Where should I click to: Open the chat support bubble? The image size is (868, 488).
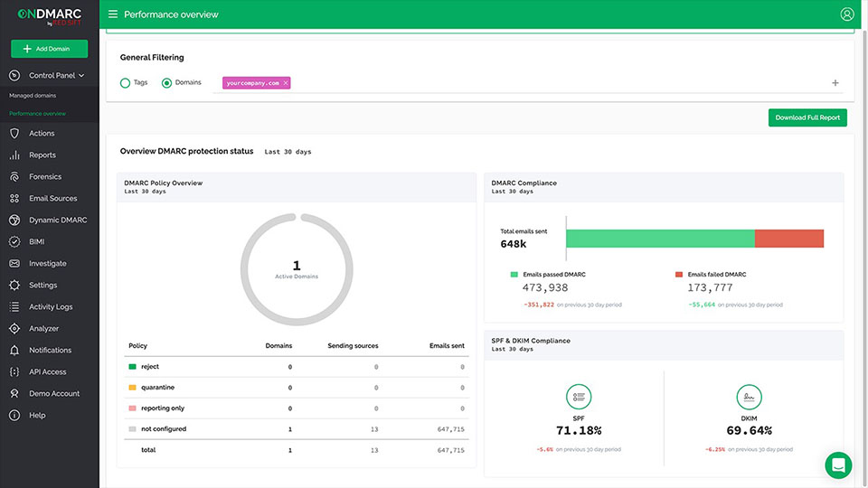[838, 465]
